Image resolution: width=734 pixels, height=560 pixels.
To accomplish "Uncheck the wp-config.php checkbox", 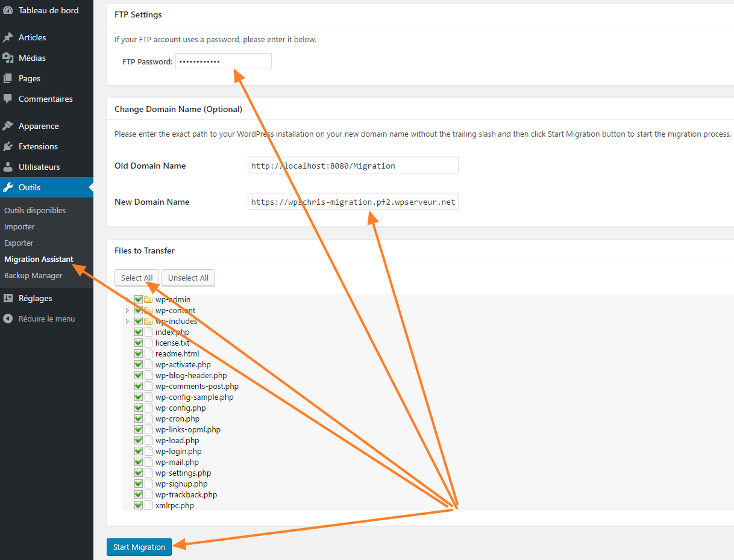I will (138, 407).
